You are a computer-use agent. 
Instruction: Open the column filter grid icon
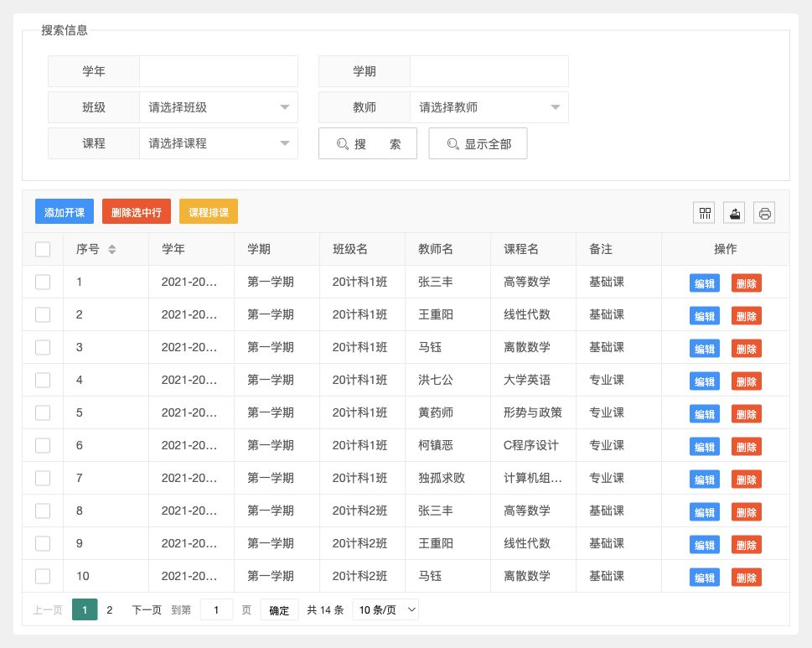tap(704, 213)
